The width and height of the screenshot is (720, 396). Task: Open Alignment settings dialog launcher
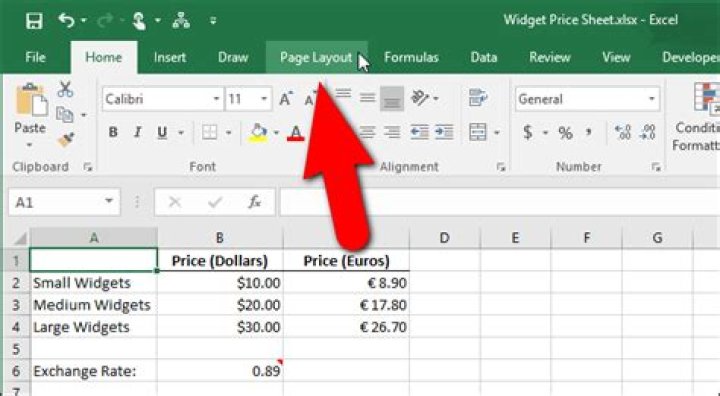coord(501,168)
